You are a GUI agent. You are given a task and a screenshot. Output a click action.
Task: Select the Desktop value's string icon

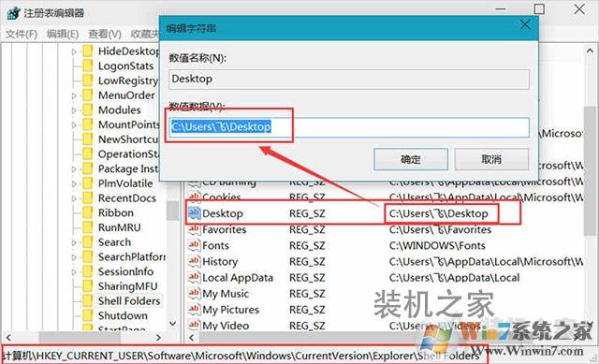[194, 213]
